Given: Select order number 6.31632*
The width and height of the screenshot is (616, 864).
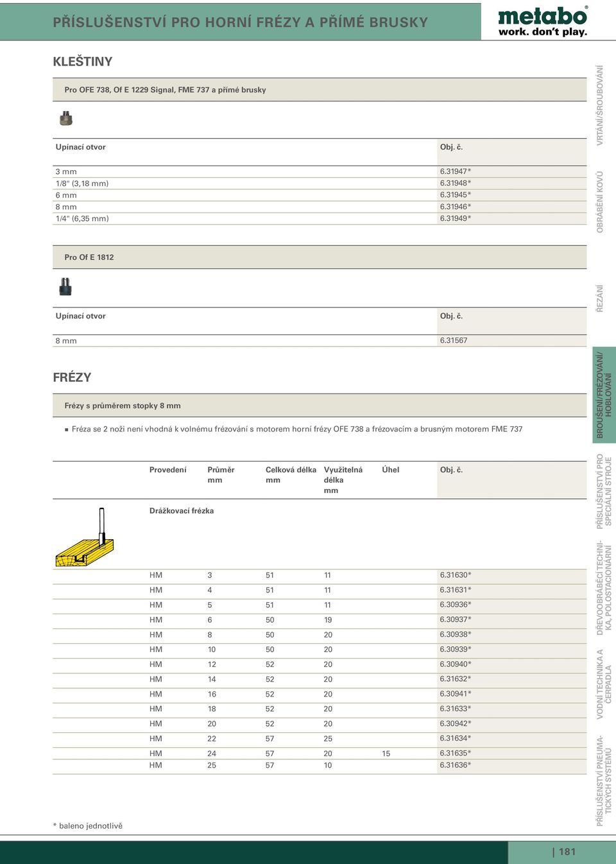Looking at the screenshot, I should tap(456, 679).
